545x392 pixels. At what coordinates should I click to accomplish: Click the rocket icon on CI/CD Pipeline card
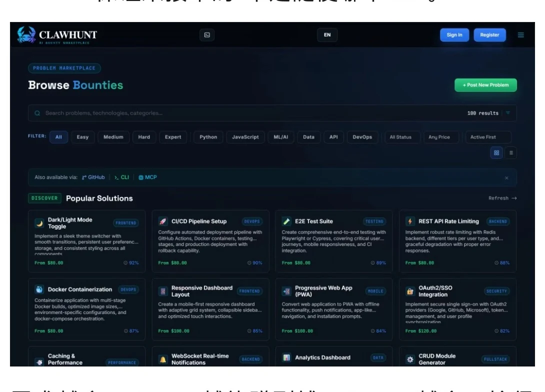click(162, 221)
